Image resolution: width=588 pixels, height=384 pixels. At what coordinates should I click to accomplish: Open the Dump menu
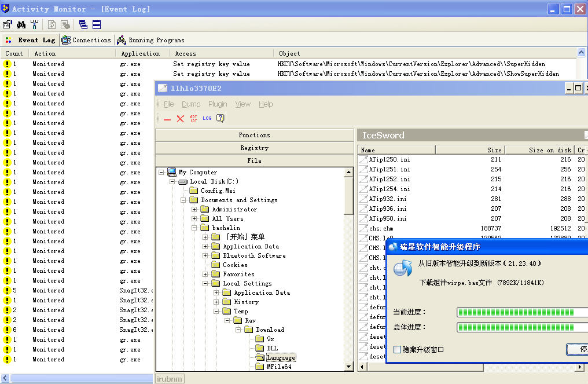tap(190, 104)
